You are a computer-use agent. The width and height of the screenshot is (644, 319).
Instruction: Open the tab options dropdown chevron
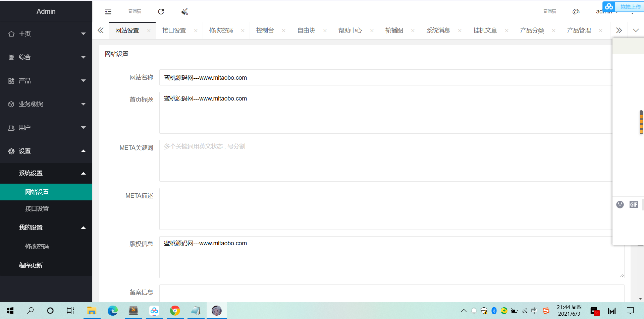click(x=636, y=30)
